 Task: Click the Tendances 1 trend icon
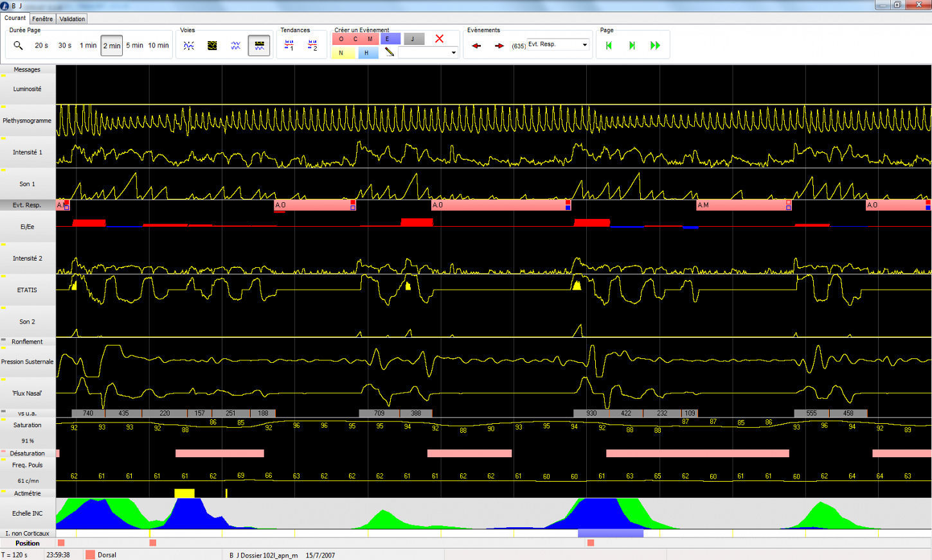[289, 46]
